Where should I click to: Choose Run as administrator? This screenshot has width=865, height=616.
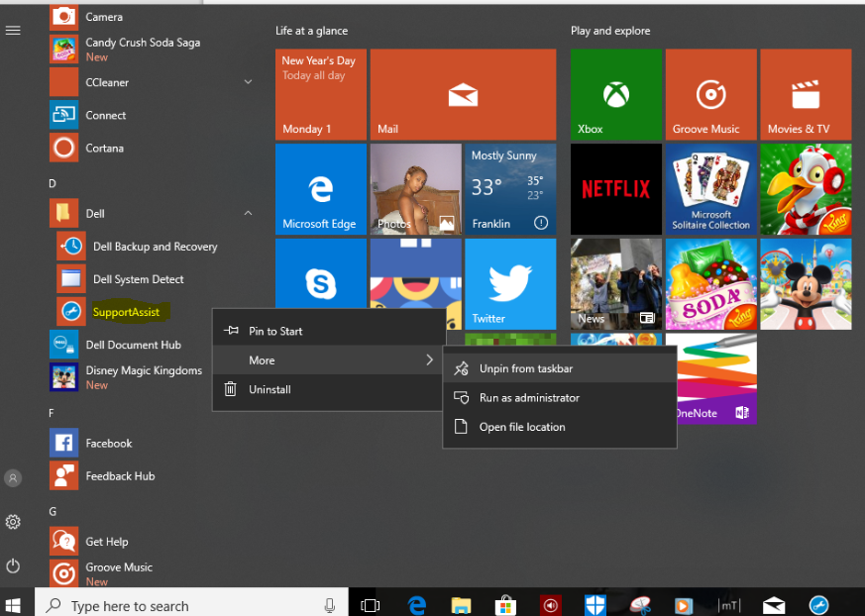tap(560, 397)
